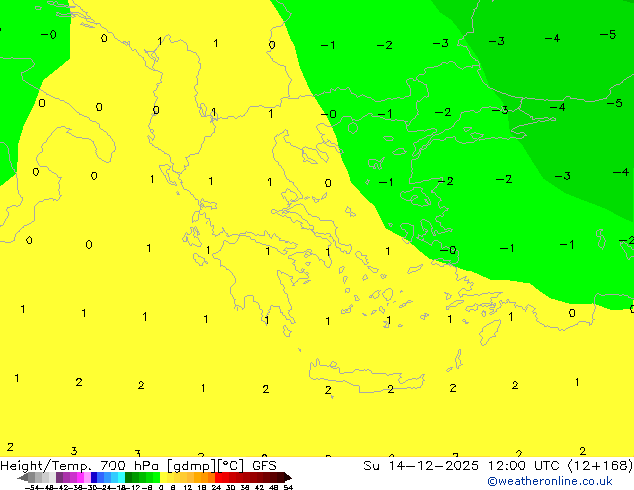Click the gray left arrow end of legend
The height and width of the screenshot is (490, 634).
point(23,477)
